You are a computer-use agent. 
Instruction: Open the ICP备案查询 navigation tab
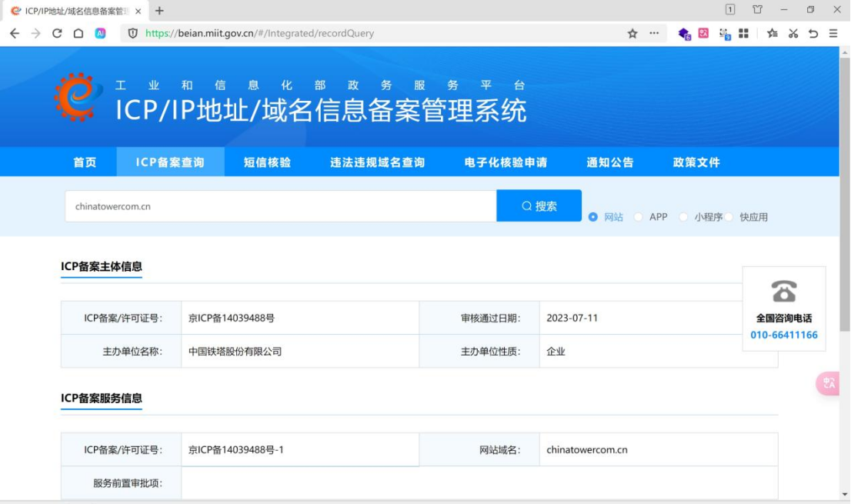point(170,162)
